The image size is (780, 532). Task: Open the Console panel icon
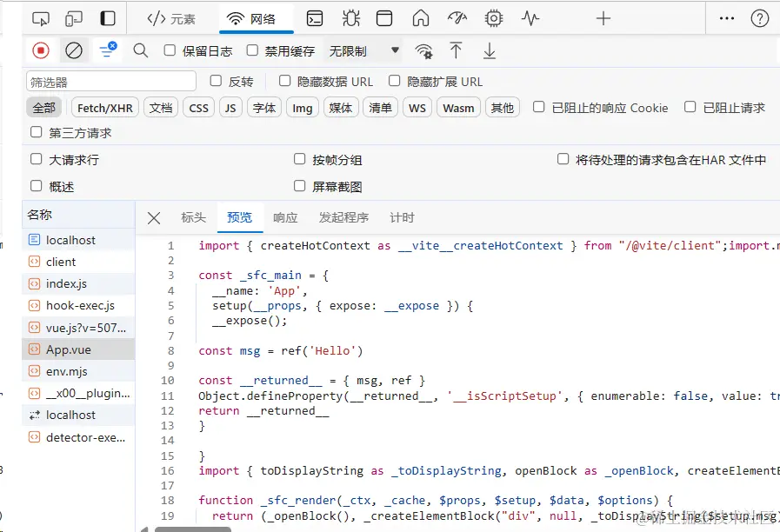(x=315, y=19)
